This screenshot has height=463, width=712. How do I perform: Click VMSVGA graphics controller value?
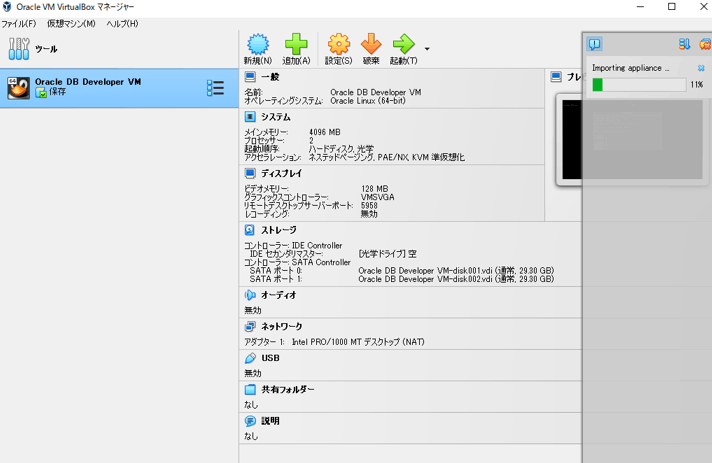tap(377, 197)
